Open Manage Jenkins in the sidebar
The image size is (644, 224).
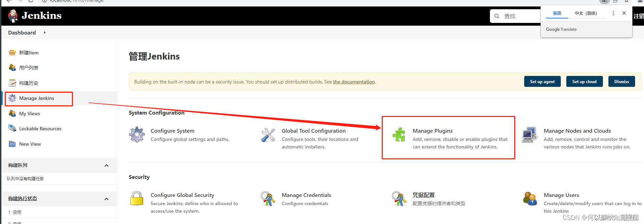pos(37,98)
